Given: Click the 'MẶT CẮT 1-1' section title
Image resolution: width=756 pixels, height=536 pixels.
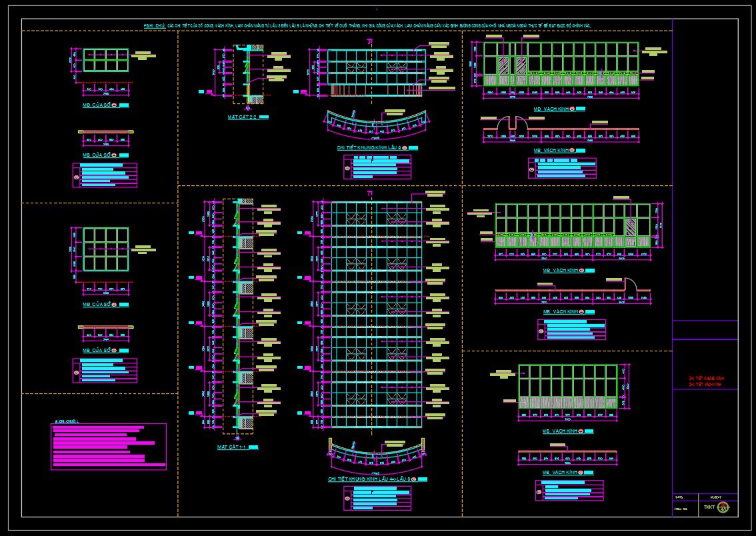Looking at the screenshot, I should tap(232, 447).
